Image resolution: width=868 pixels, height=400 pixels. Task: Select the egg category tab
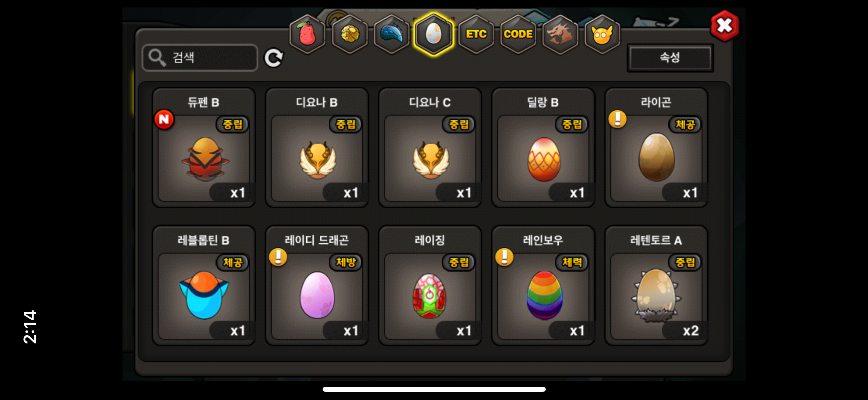(x=434, y=34)
